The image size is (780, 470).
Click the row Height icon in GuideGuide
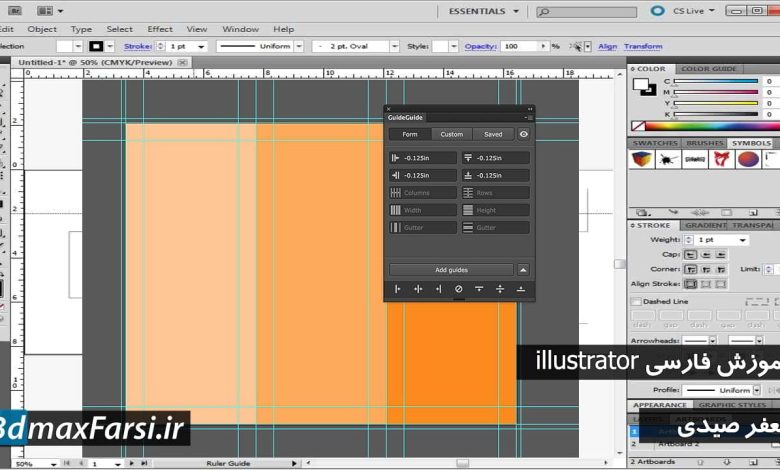click(x=468, y=210)
